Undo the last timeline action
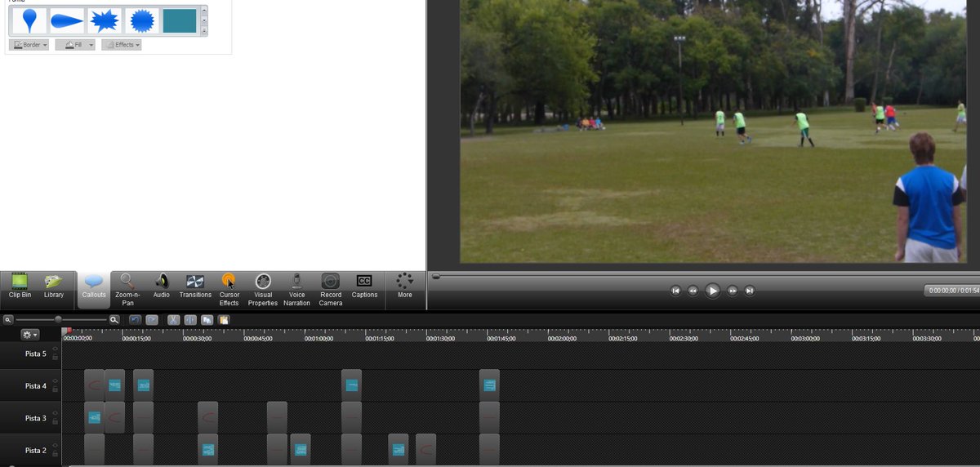Viewport: 980px width, 467px height. [135, 320]
